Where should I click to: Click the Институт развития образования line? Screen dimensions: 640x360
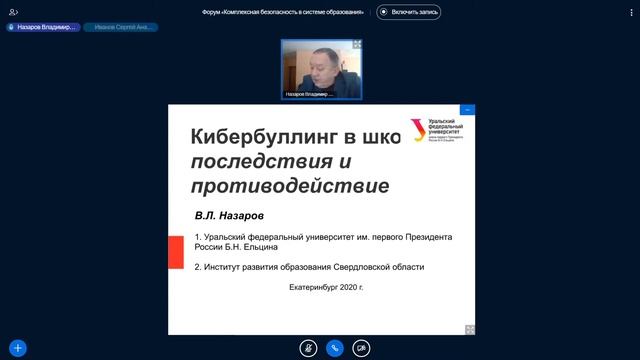(x=309, y=267)
